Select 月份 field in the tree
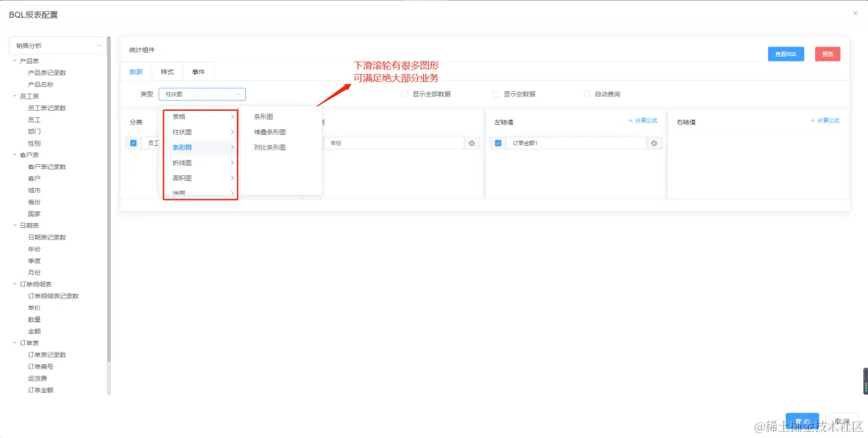Image resolution: width=868 pixels, height=438 pixels. click(x=34, y=272)
